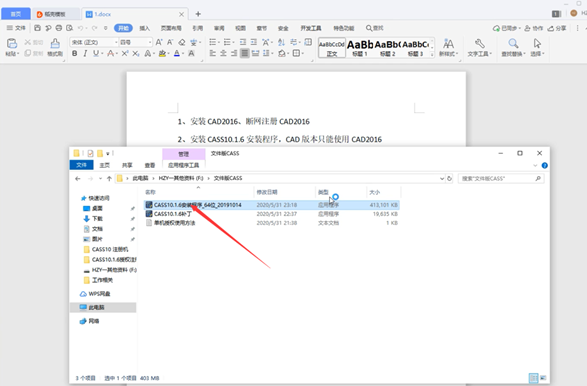Click the sort icon in paragraph group

pos(281,42)
